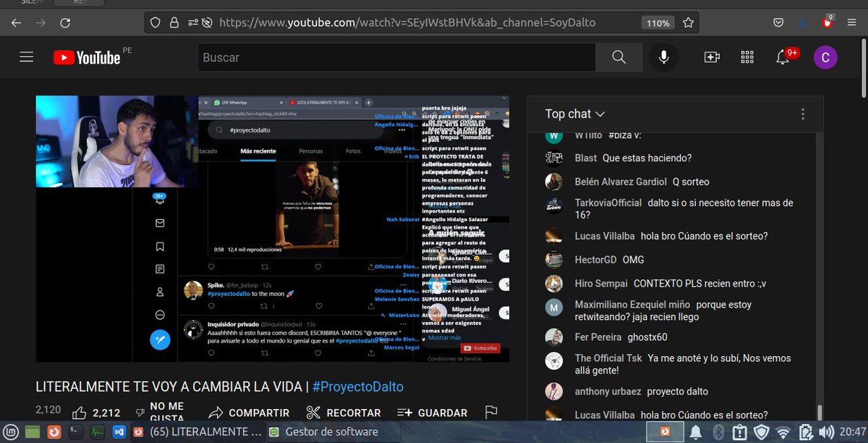
Task: Go to the YouTube home logo
Action: click(x=87, y=57)
